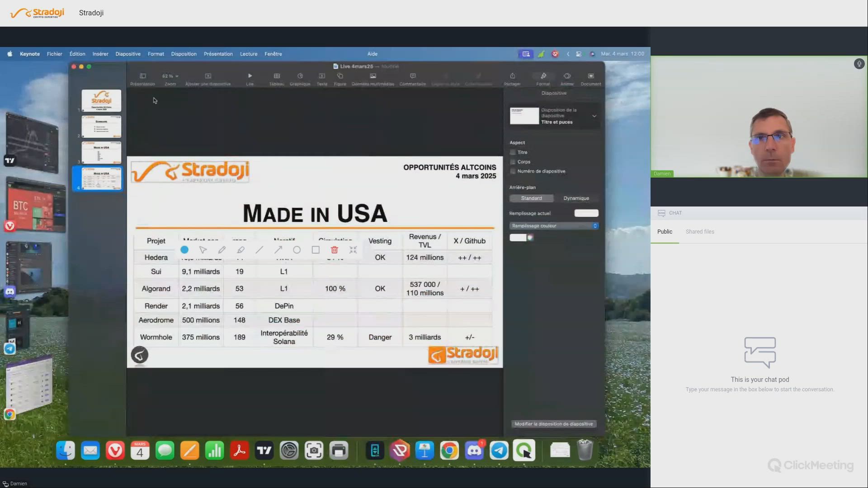This screenshot has height=488, width=868.
Task: Open Données multimédias in toolbar
Action: click(373, 79)
